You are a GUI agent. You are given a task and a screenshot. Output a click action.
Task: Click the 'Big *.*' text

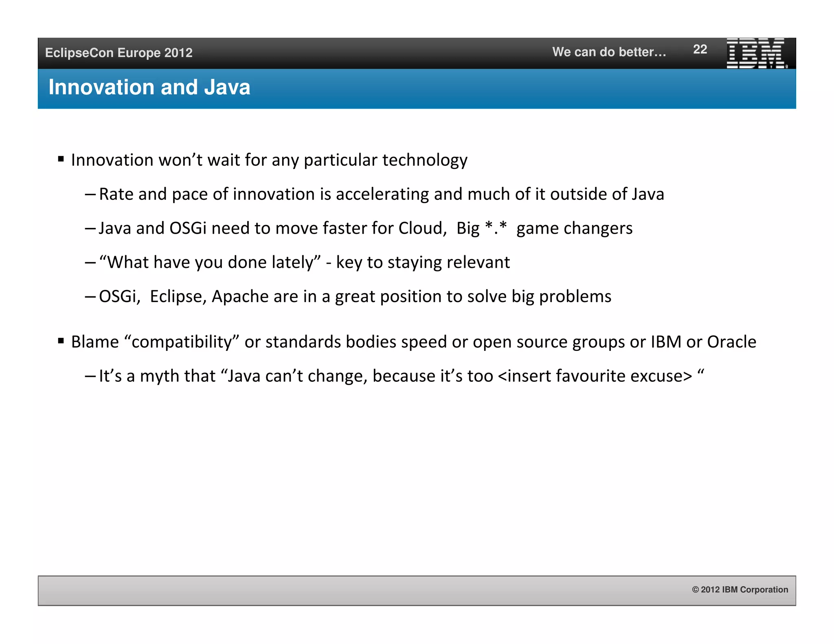(x=481, y=228)
